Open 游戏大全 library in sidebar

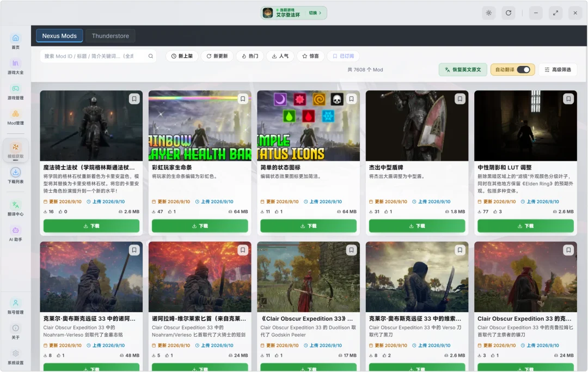pyautogui.click(x=15, y=67)
